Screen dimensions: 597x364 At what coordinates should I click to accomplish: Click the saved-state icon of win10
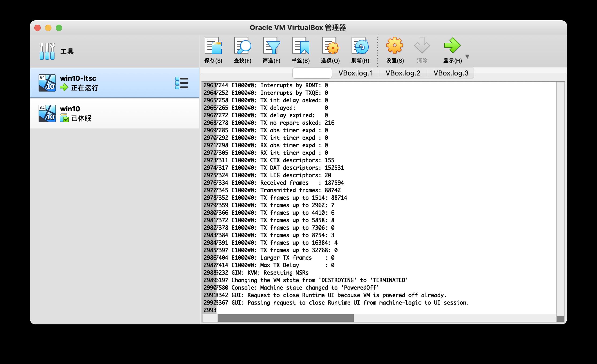tap(64, 118)
